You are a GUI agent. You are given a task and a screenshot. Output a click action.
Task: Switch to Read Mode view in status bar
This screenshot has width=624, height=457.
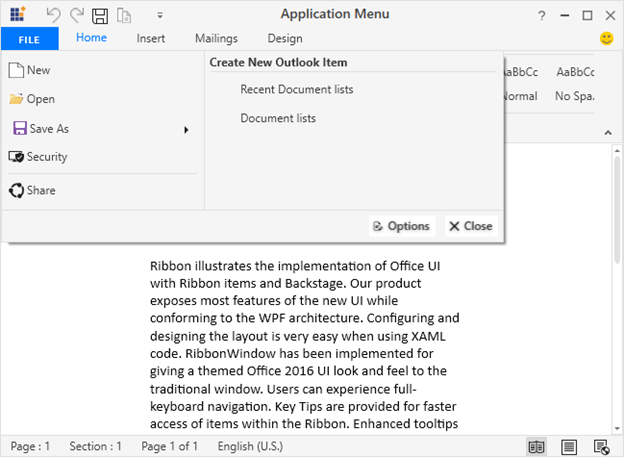[536, 446]
